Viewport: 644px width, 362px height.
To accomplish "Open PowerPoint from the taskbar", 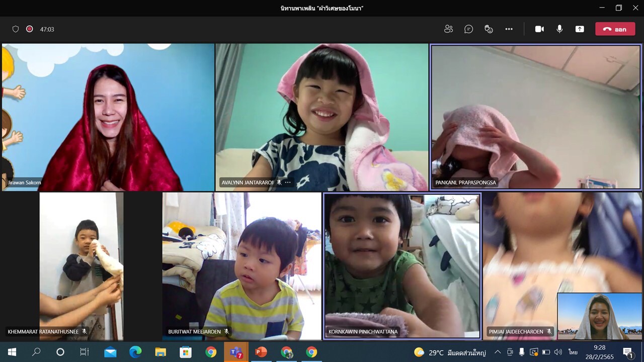I will click(261, 352).
